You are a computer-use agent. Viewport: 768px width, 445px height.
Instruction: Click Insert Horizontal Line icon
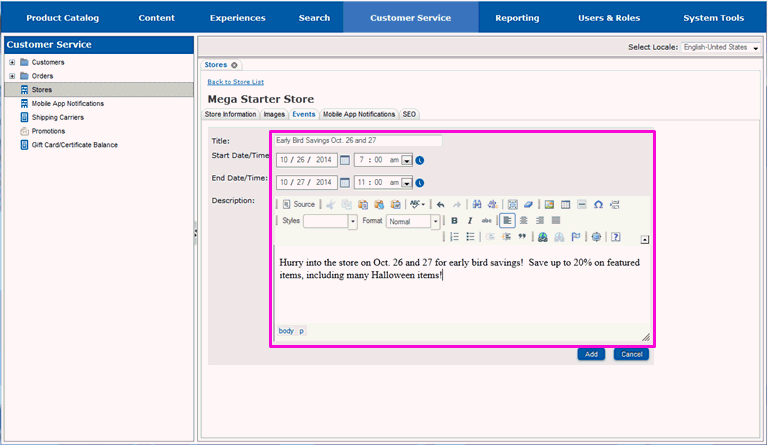point(581,205)
